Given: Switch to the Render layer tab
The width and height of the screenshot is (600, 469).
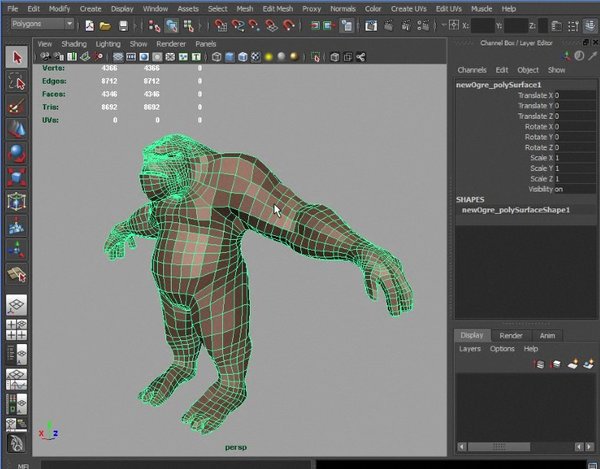Looking at the screenshot, I should pyautogui.click(x=511, y=335).
